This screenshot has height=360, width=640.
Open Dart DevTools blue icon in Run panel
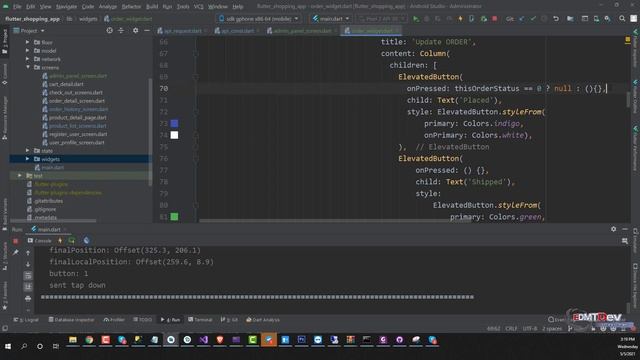click(86, 241)
